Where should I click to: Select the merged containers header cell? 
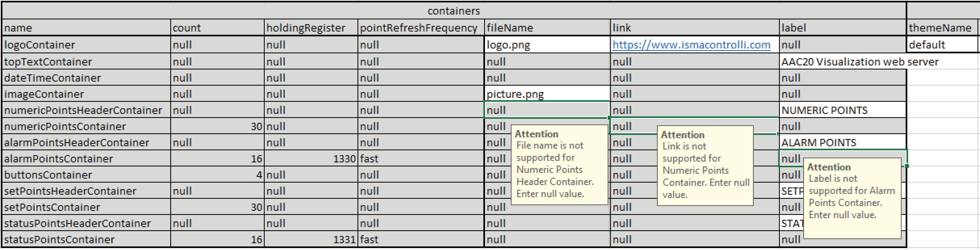(453, 11)
